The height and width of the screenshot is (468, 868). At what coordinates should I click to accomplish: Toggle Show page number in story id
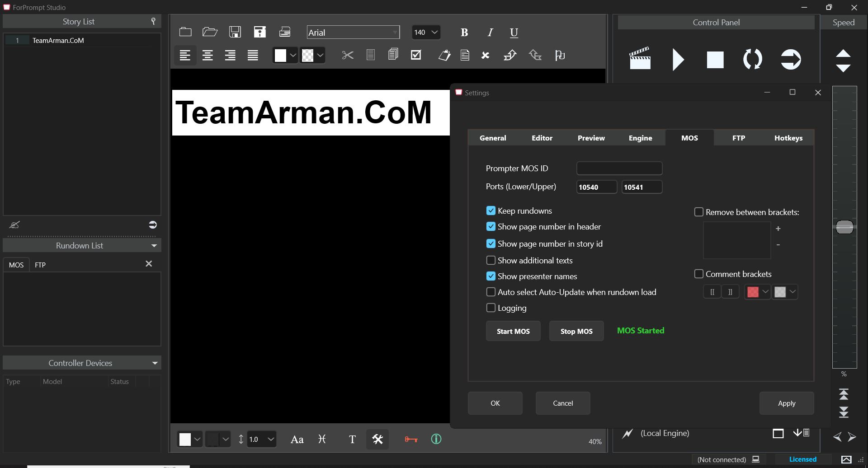coord(491,243)
